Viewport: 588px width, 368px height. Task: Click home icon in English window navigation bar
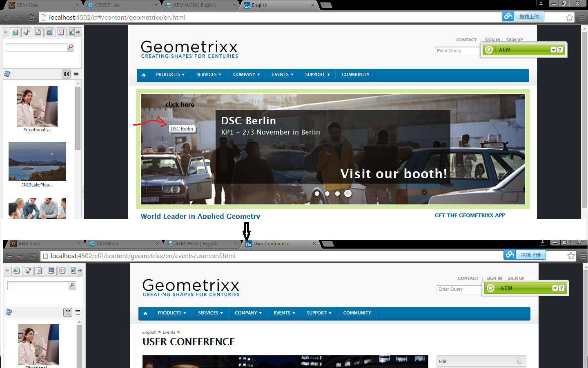144,75
